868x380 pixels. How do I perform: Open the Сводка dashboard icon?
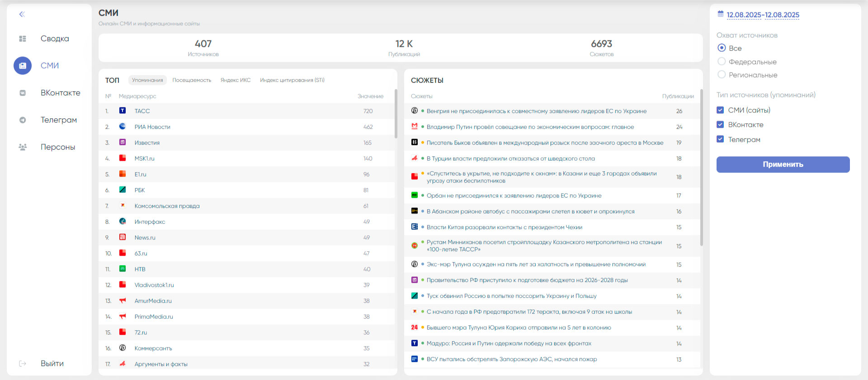[23, 39]
